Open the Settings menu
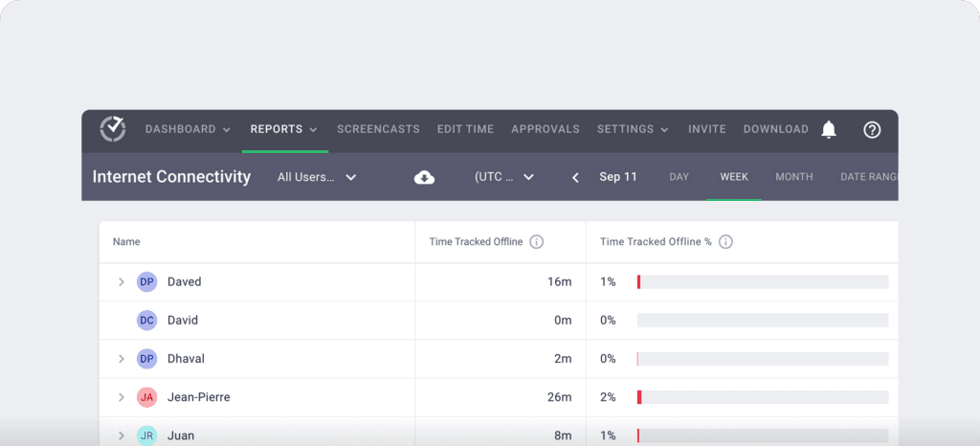 (x=632, y=129)
